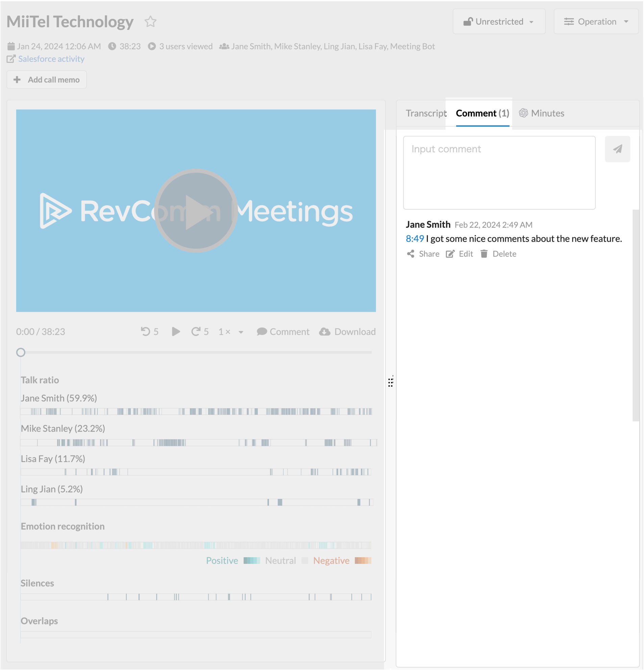This screenshot has height=670, width=644.
Task: Click the '3 users viewed' text
Action: pyautogui.click(x=186, y=46)
